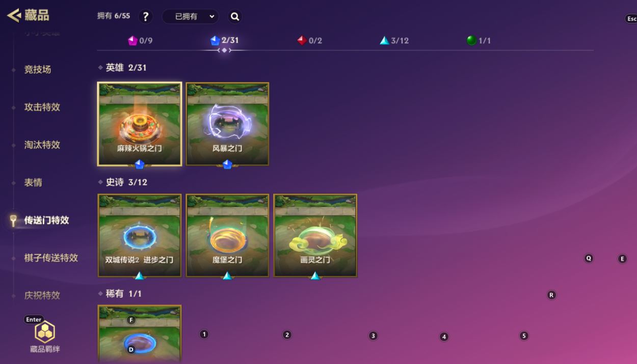Select the 风暴之门 portal card

click(227, 124)
